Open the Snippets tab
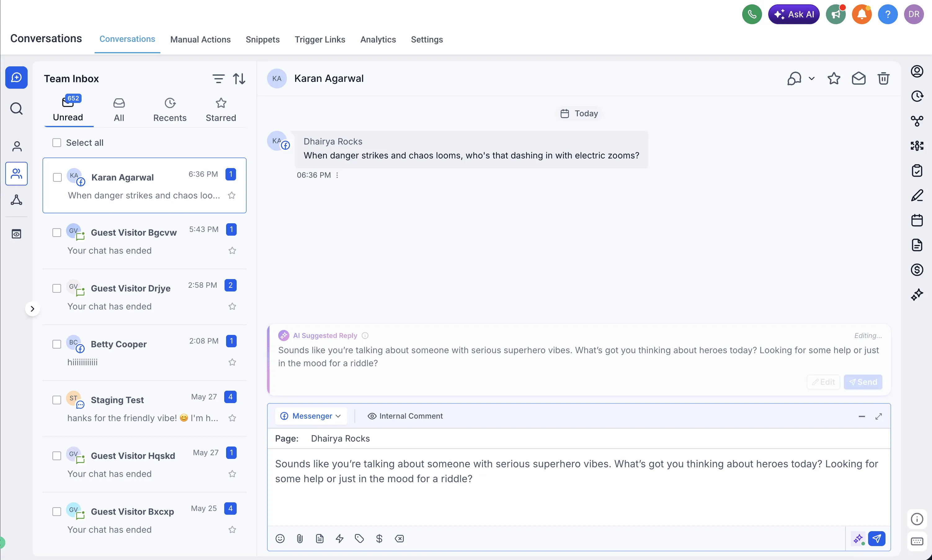 pyautogui.click(x=263, y=39)
